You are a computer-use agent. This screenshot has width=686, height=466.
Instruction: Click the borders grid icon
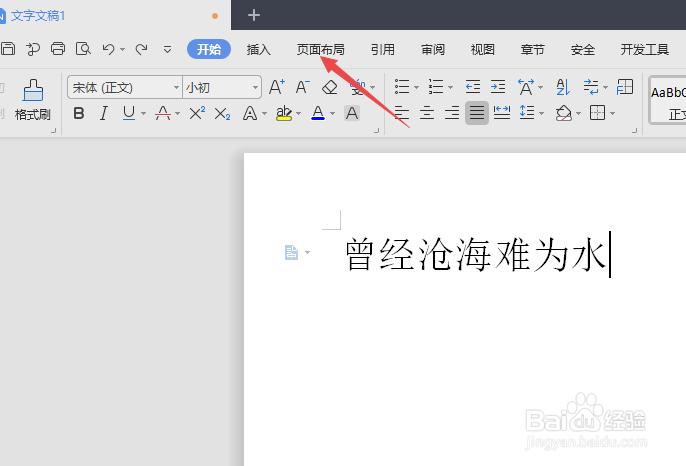(x=598, y=113)
